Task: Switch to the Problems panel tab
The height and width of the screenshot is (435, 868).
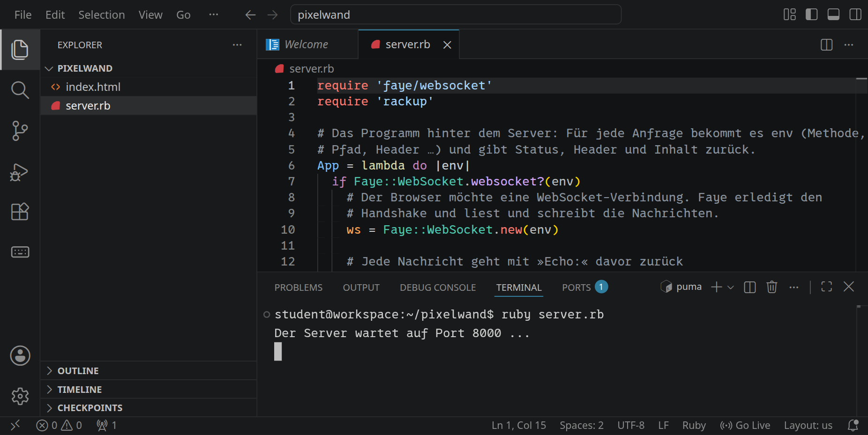Action: (x=299, y=288)
